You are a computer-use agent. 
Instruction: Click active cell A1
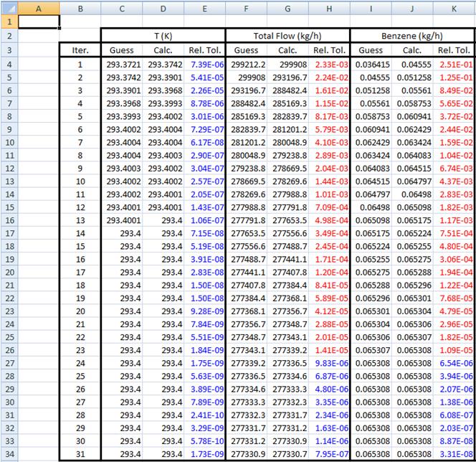(37, 22)
